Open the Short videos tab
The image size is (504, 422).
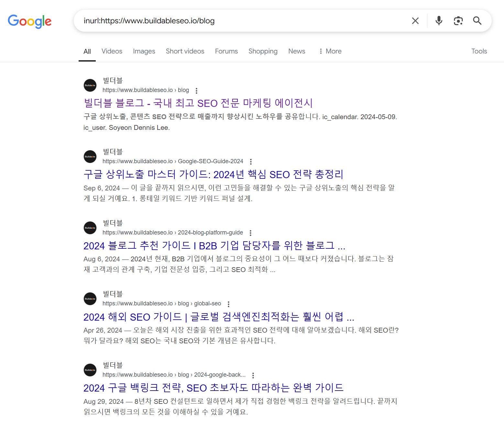(x=185, y=51)
